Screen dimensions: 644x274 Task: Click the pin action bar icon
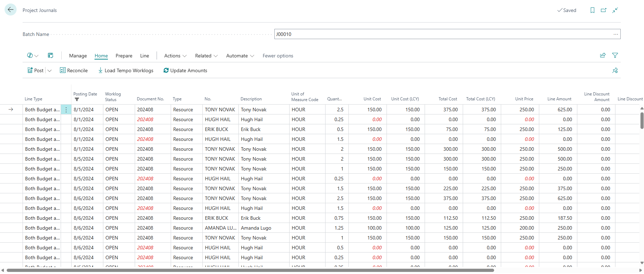pyautogui.click(x=615, y=70)
